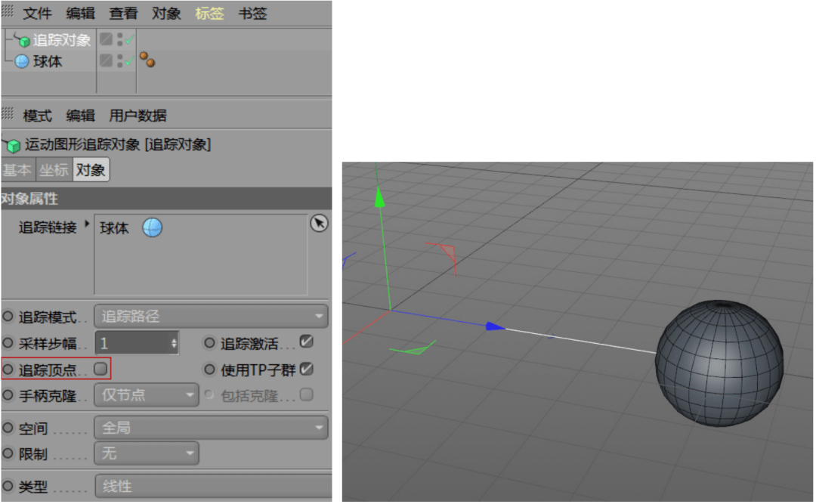Toggle the 包括克隆 checkbox
Screen dimensions: 816x504
pos(307,394)
